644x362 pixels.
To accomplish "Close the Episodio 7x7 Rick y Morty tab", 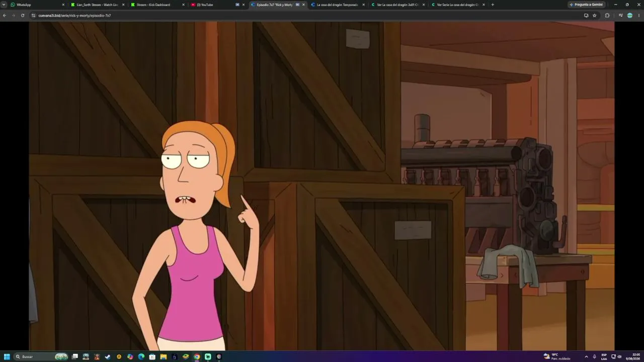I will click(x=303, y=5).
